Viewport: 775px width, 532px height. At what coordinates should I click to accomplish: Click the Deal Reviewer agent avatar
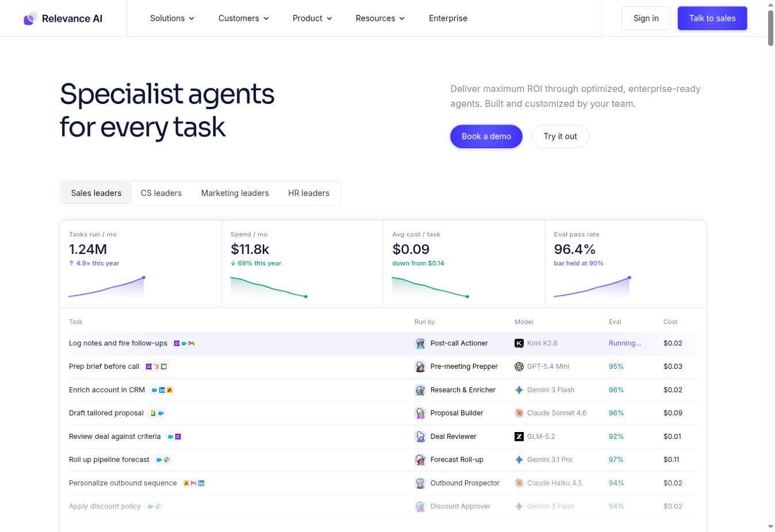[420, 437]
